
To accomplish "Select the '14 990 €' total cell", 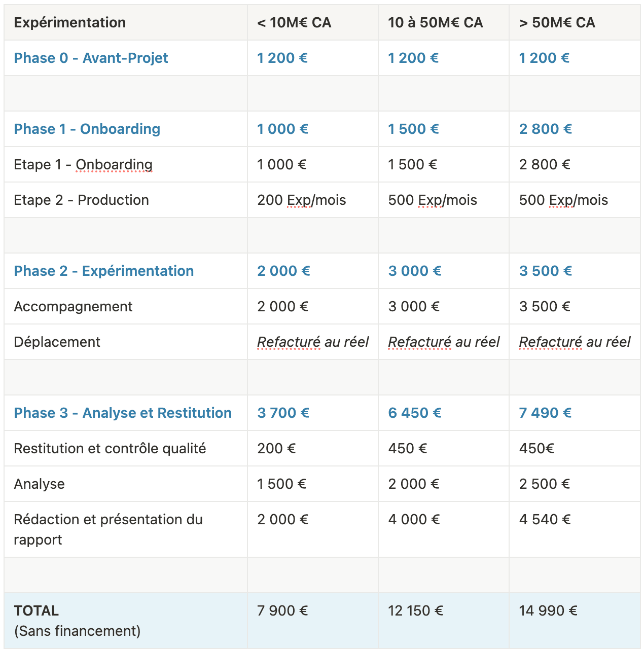I will point(548,611).
